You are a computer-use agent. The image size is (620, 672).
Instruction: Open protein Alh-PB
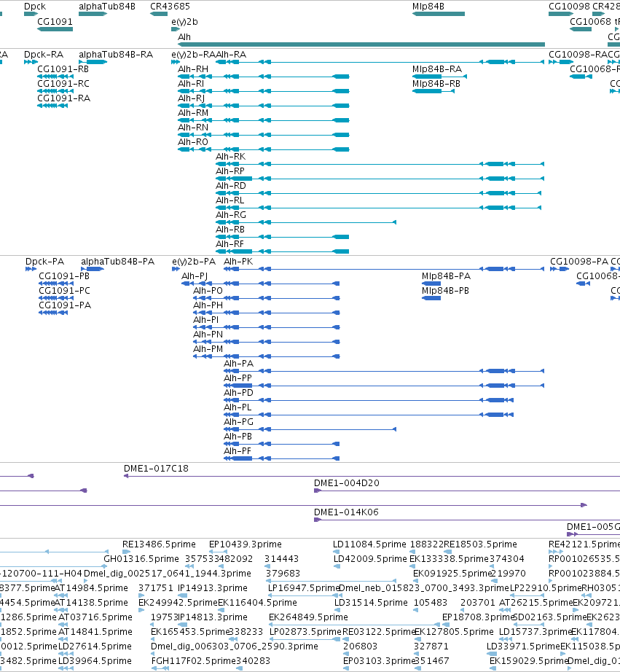pos(281,444)
